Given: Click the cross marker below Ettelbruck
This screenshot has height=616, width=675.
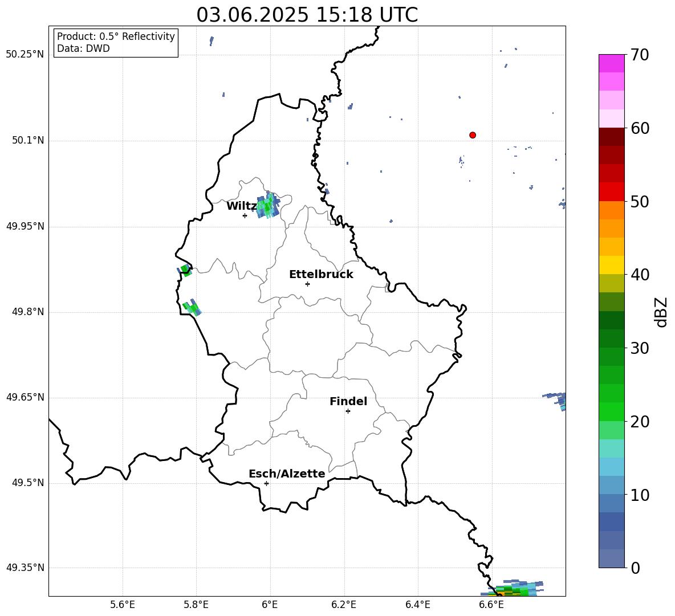Looking at the screenshot, I should click(307, 284).
